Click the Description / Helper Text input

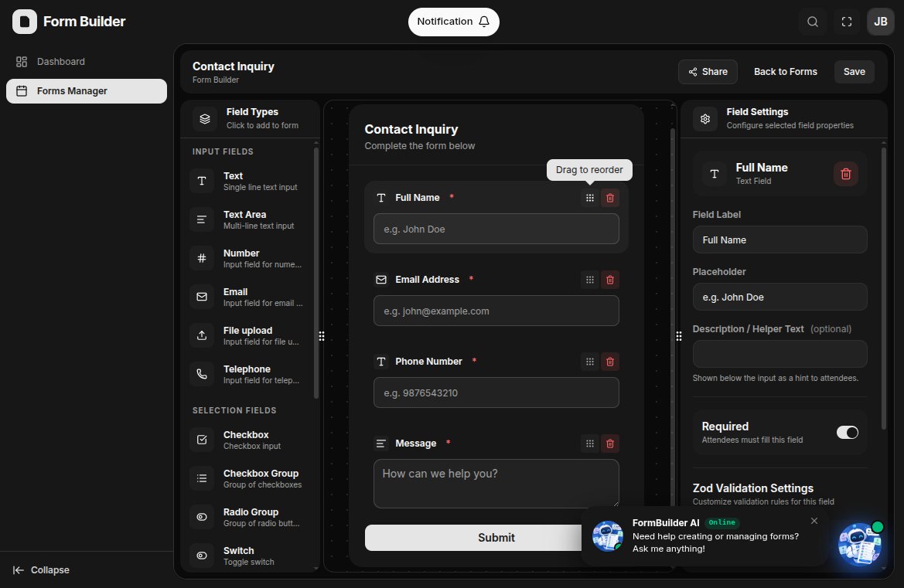[x=779, y=354]
